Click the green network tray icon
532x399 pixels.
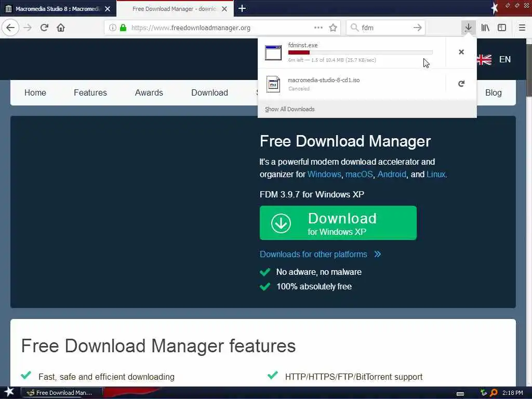pyautogui.click(x=484, y=393)
